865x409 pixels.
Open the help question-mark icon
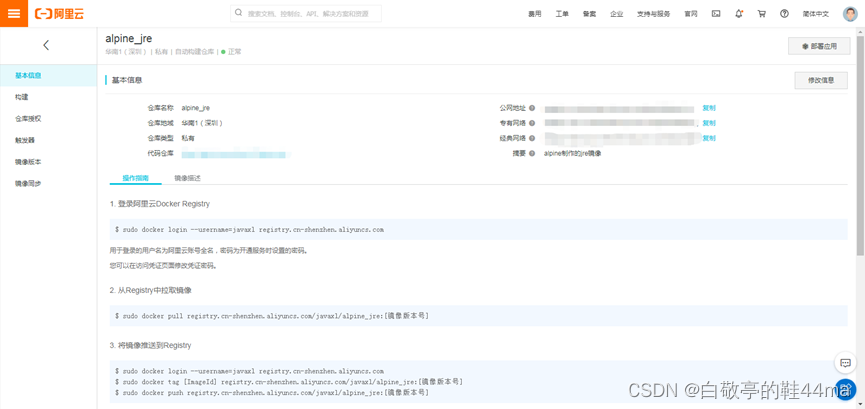click(x=784, y=14)
